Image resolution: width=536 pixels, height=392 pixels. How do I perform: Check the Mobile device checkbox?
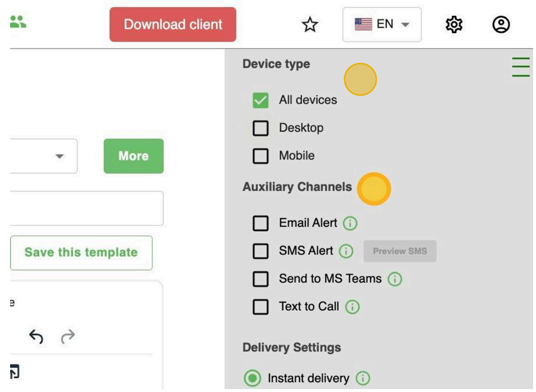260,156
